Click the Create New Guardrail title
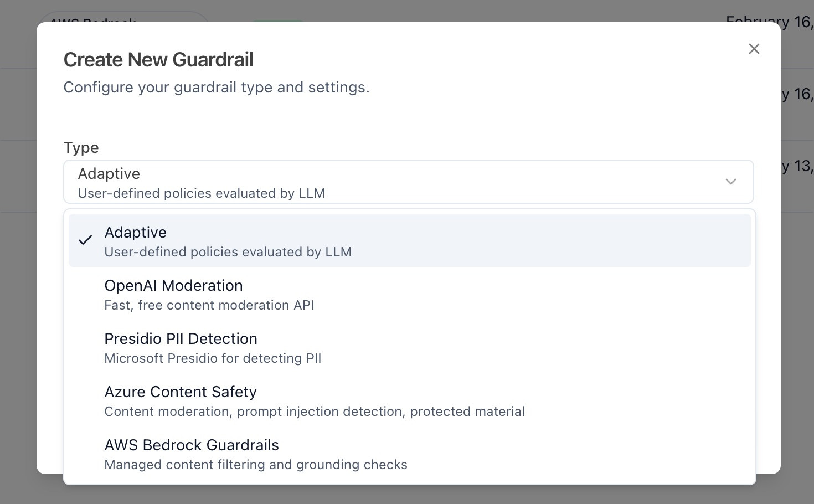Viewport: 814px width, 504px height. (x=158, y=59)
